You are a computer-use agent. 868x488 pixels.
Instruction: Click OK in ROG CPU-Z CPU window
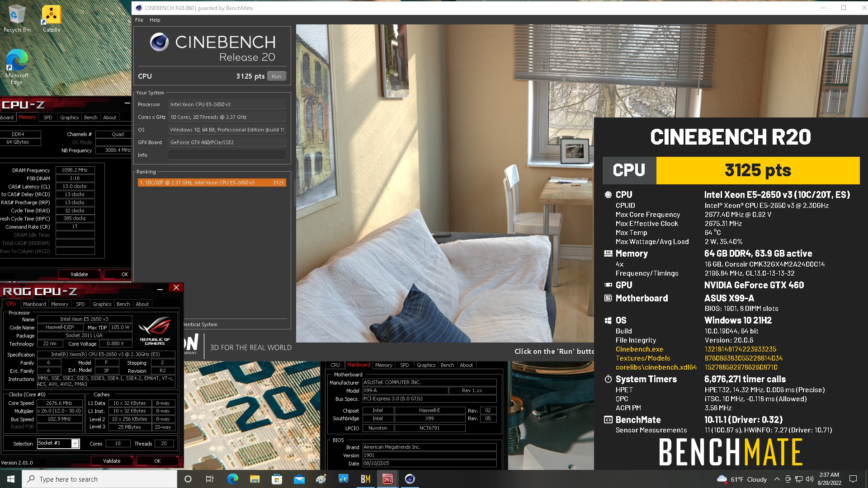(x=157, y=461)
